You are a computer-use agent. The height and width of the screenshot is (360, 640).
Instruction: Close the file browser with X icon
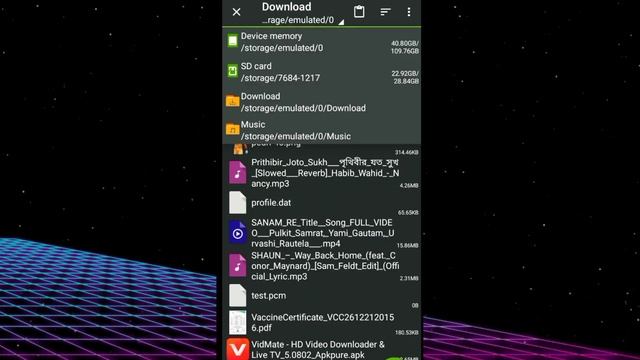(x=236, y=12)
